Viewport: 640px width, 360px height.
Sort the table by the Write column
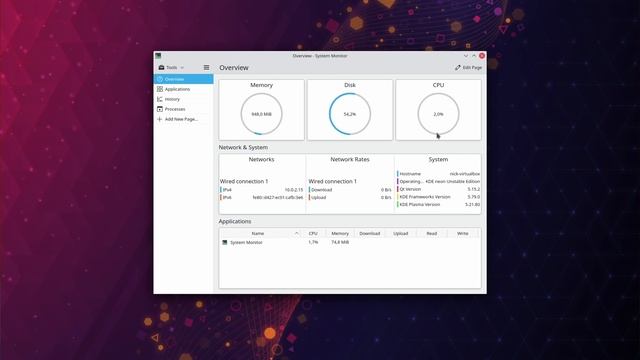[462, 233]
